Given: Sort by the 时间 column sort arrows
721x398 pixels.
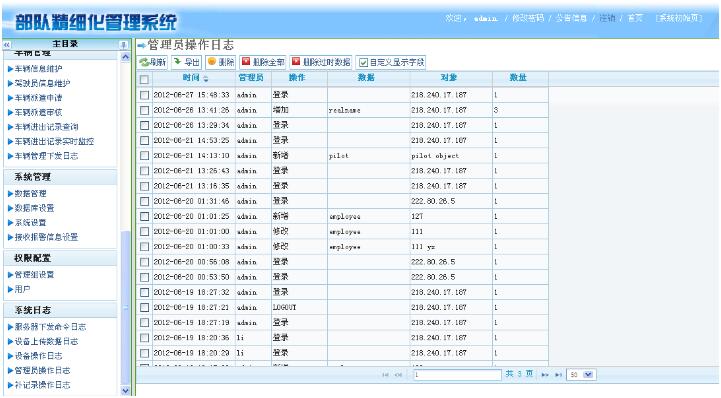Looking at the screenshot, I should [206, 79].
